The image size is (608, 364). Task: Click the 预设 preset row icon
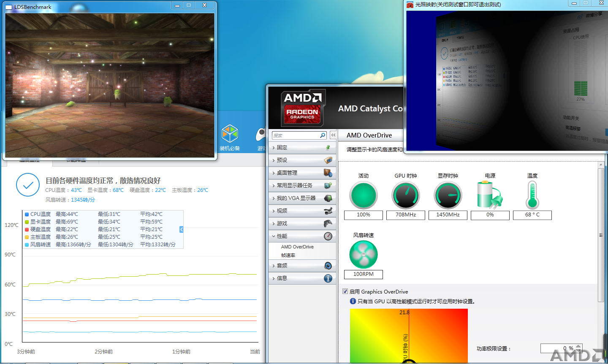[328, 160]
